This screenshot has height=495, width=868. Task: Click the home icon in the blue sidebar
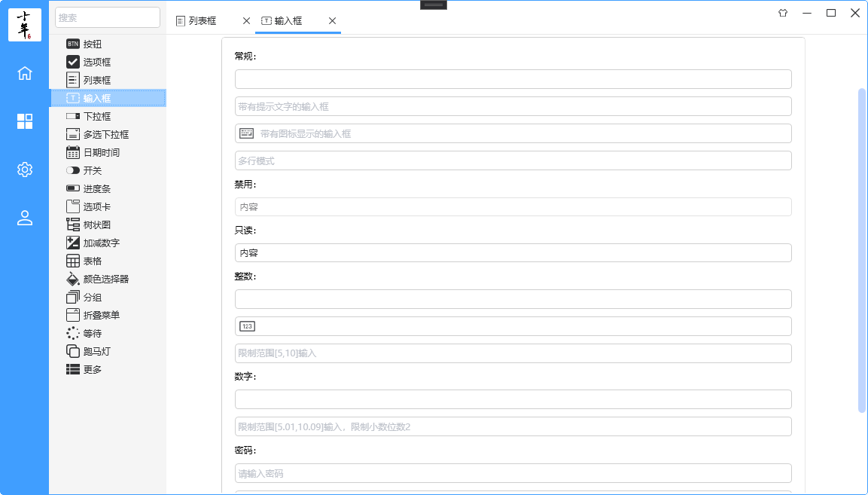pos(25,73)
